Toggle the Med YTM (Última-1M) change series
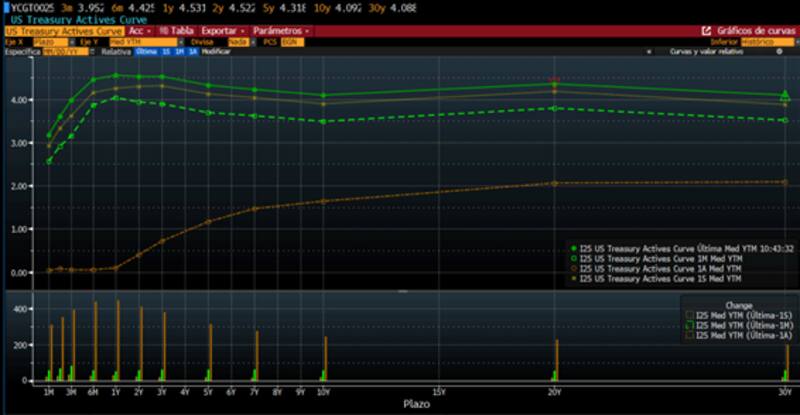The height and width of the screenshot is (415, 800). click(x=689, y=325)
